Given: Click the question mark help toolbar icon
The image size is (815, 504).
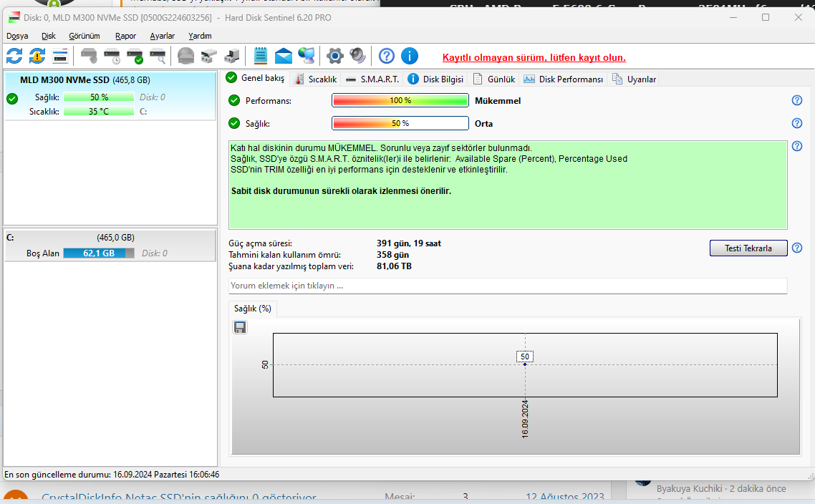Looking at the screenshot, I should tap(387, 56).
